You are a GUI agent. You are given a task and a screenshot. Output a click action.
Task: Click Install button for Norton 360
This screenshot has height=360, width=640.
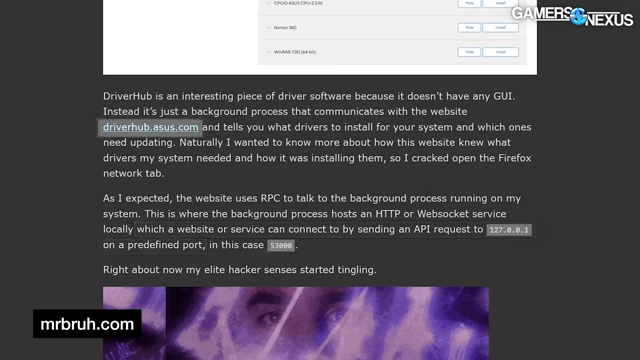[500, 28]
